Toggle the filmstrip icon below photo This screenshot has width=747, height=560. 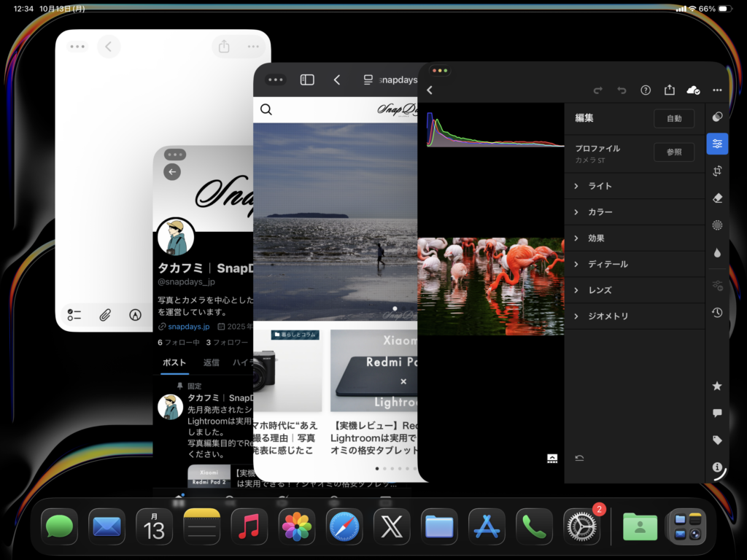tap(552, 458)
